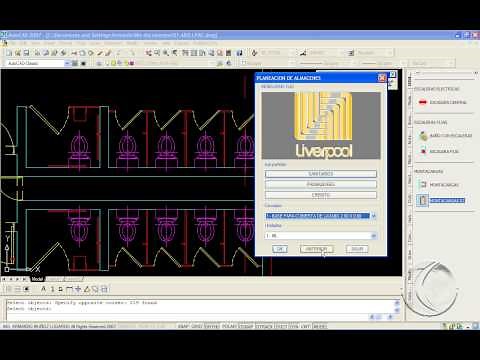Open the text style dropdown in Styles toolbar
The width and height of the screenshot is (480, 360).
pyautogui.click(x=292, y=53)
